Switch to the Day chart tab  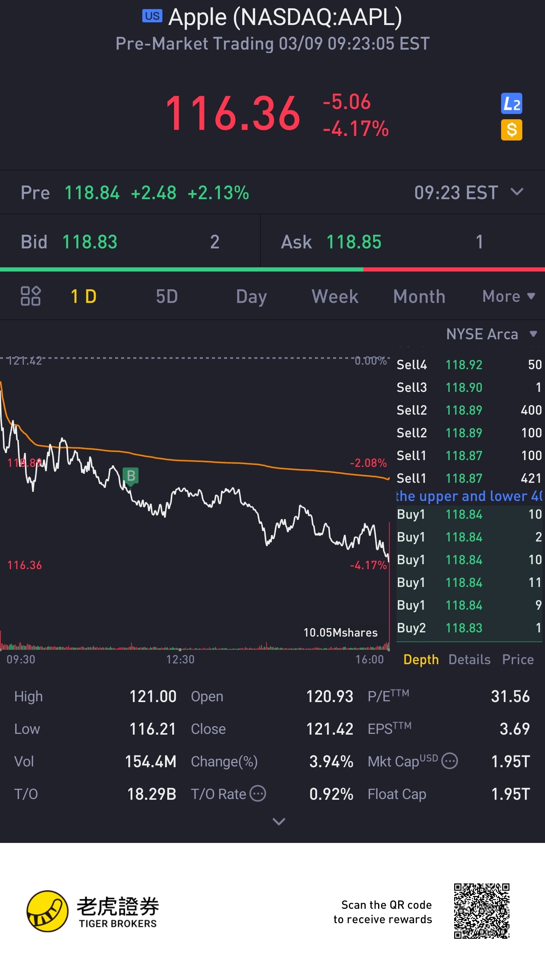[251, 297]
